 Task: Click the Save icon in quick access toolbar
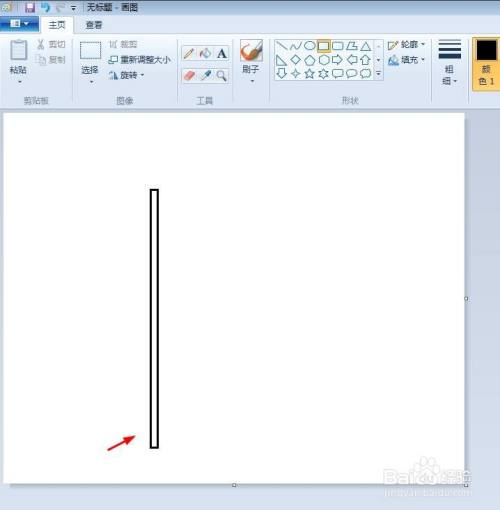[x=30, y=7]
